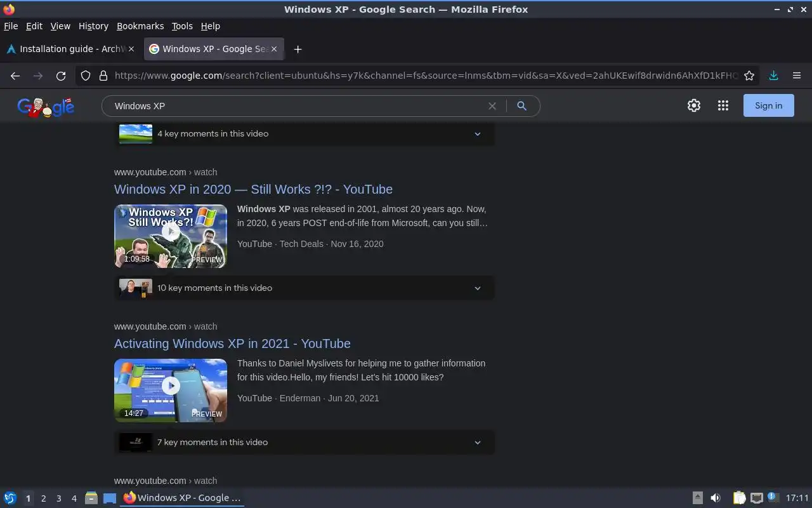Open the desktop application launcher
Screen dimensions: 812x508
pyautogui.click(x=10, y=498)
